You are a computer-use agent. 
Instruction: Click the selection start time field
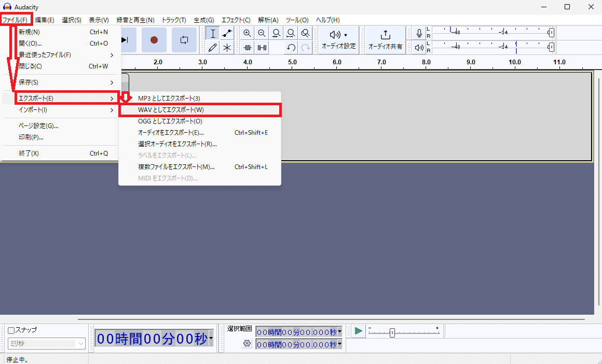click(x=296, y=332)
